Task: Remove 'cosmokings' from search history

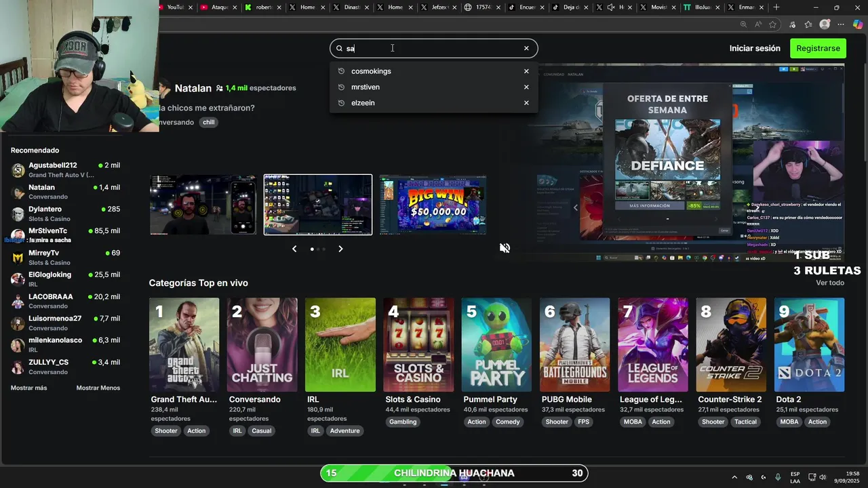Action: click(526, 71)
